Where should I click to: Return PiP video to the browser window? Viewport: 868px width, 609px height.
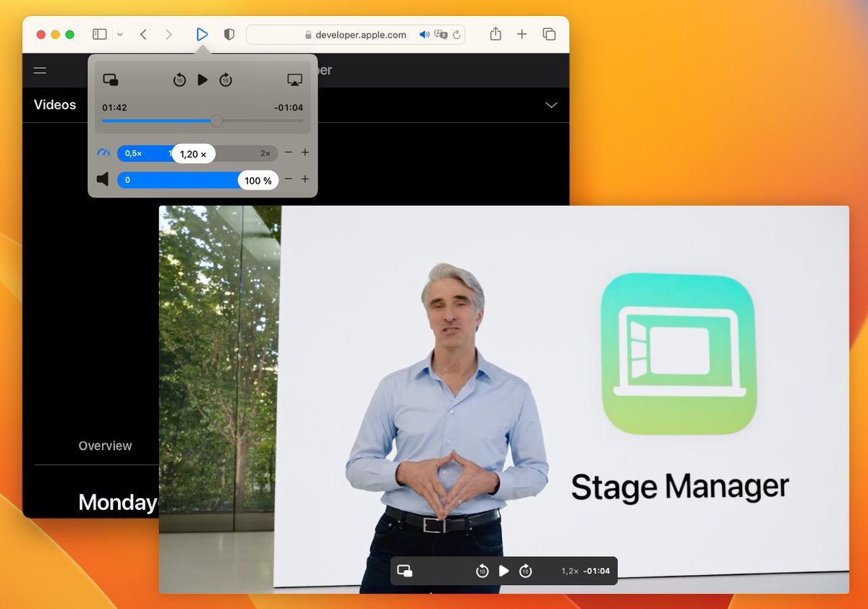(405, 571)
